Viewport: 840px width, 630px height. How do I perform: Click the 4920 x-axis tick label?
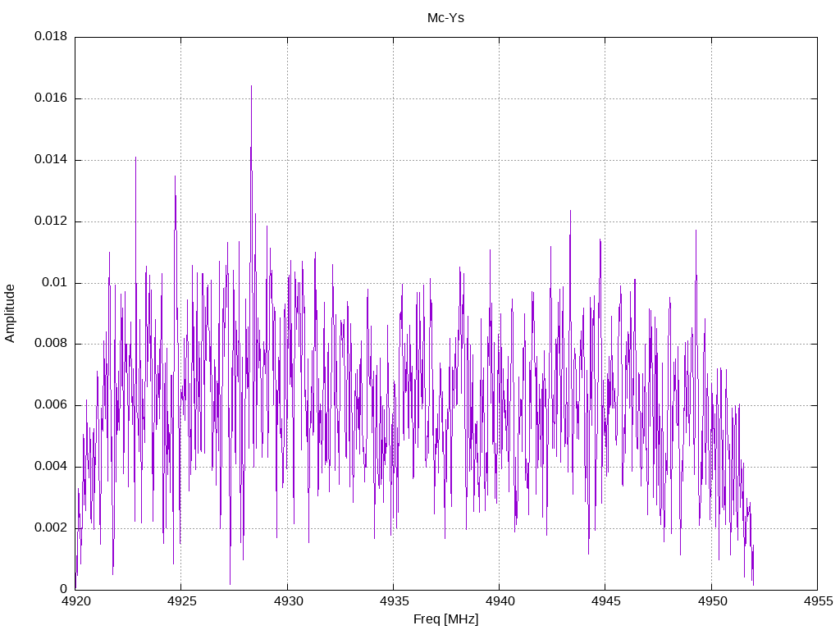click(x=75, y=601)
